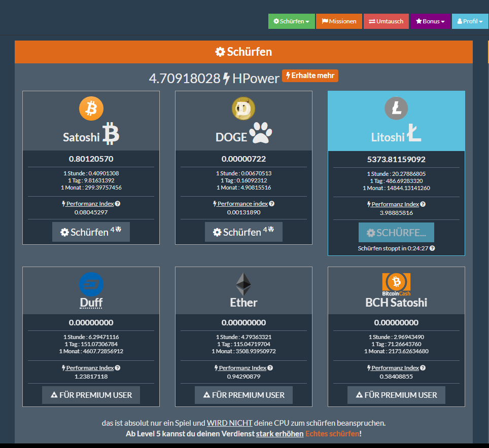Click the Duff coin name label
This screenshot has height=448, width=489.
click(x=91, y=303)
